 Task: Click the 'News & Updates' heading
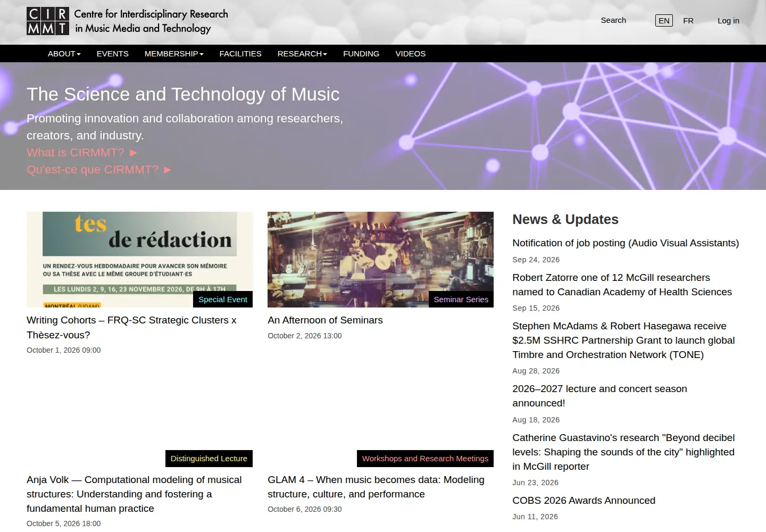[x=565, y=220]
